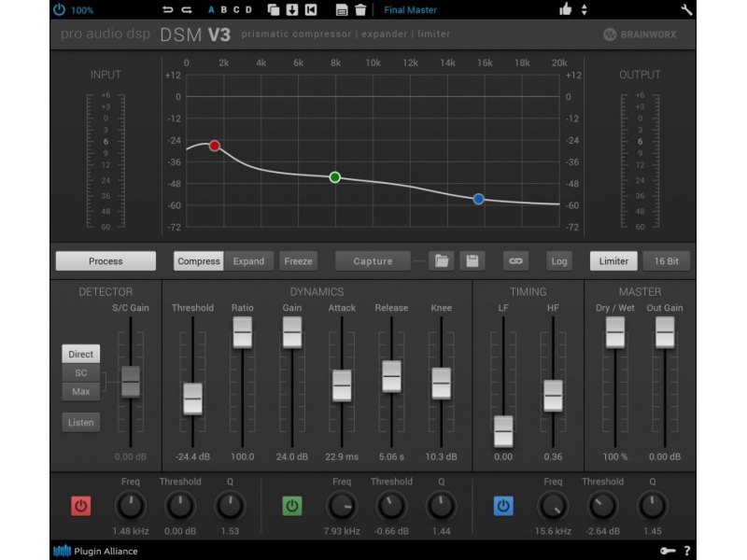Open the question mark help icon

687,551
